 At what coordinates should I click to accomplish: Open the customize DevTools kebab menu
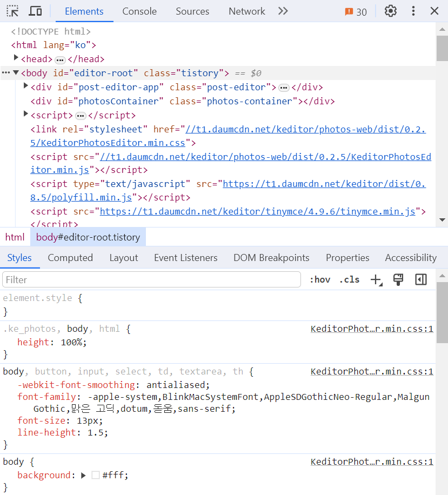[x=413, y=11]
